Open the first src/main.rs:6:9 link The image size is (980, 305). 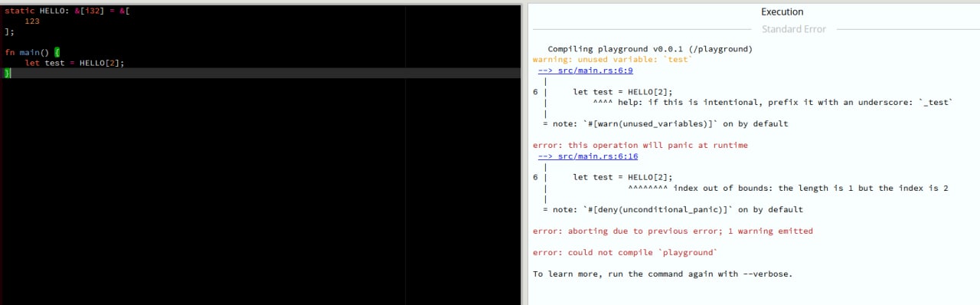(585, 70)
